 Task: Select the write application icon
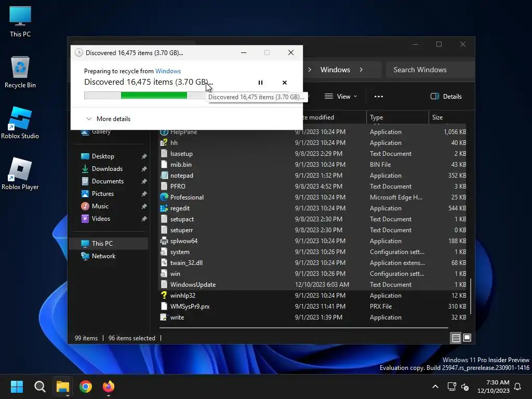pos(164,317)
